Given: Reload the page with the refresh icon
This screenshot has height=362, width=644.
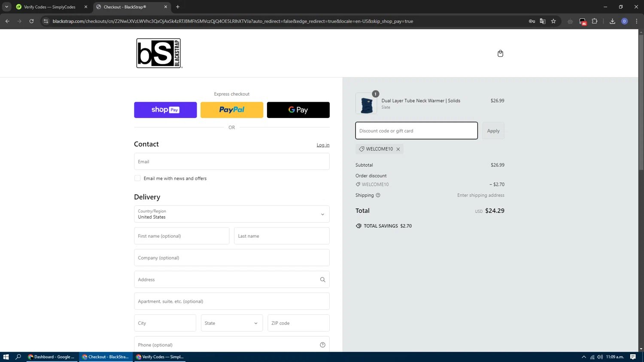Looking at the screenshot, I should point(31,21).
